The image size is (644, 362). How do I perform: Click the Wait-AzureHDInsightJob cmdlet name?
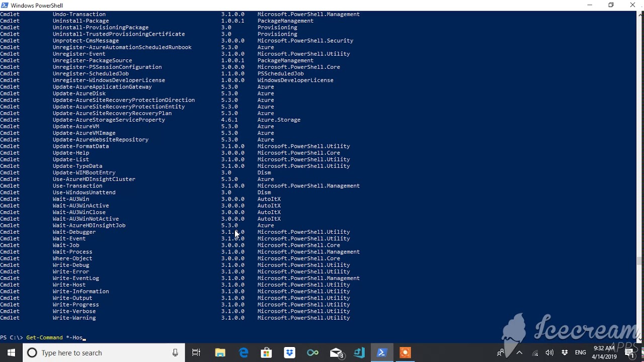pos(89,225)
